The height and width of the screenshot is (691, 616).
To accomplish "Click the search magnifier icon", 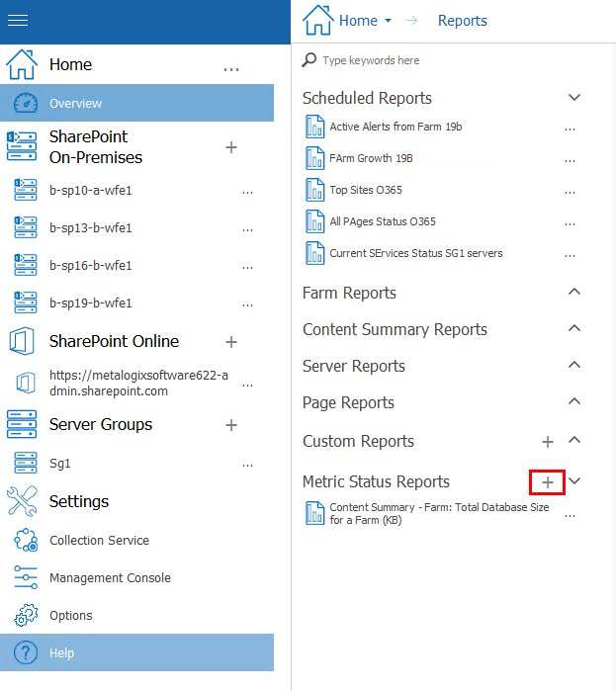I will pos(308,60).
